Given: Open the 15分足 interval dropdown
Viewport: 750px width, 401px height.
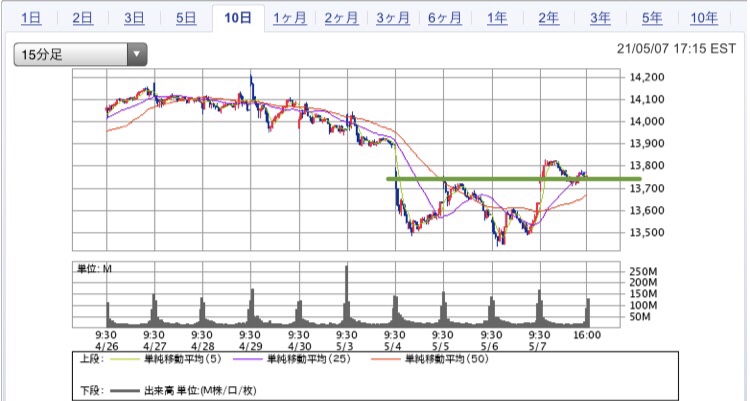Looking at the screenshot, I should pyautogui.click(x=80, y=55).
